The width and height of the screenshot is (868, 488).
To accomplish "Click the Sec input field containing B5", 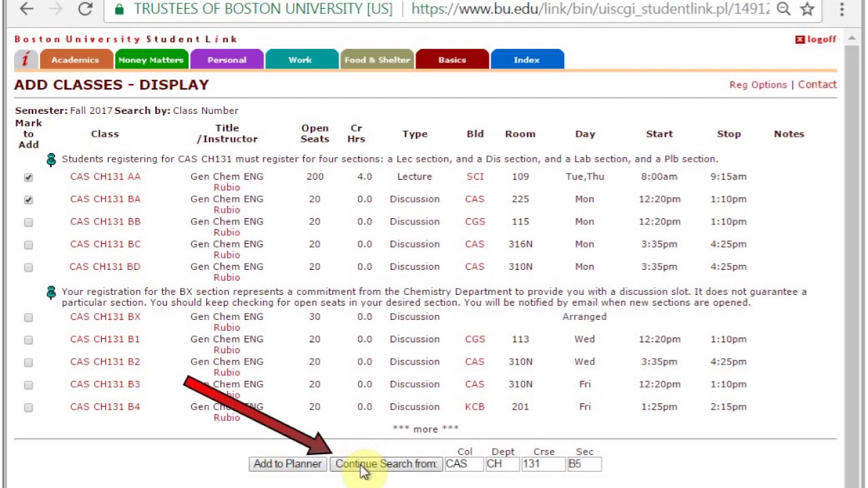I will 584,464.
